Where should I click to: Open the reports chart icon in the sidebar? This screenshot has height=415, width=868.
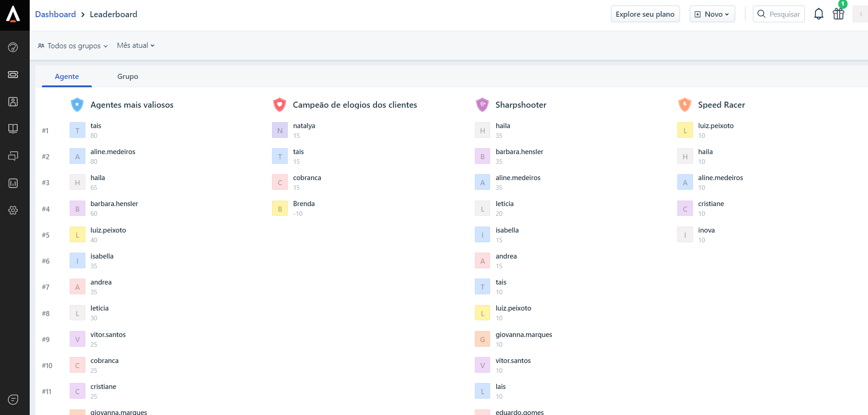point(13,183)
